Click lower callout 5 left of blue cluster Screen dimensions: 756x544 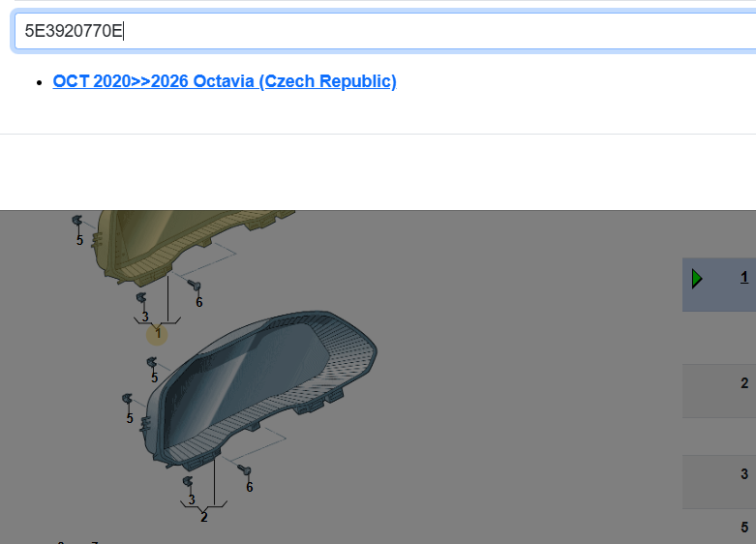point(129,418)
